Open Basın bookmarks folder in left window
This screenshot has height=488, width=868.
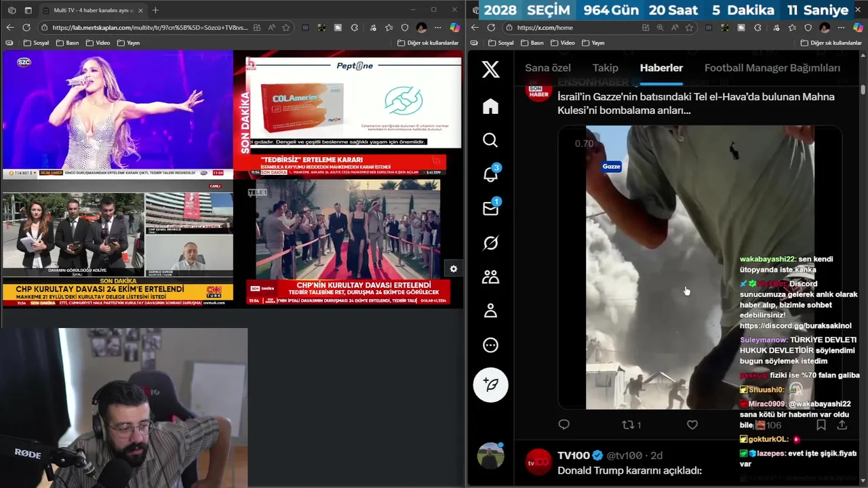point(67,43)
